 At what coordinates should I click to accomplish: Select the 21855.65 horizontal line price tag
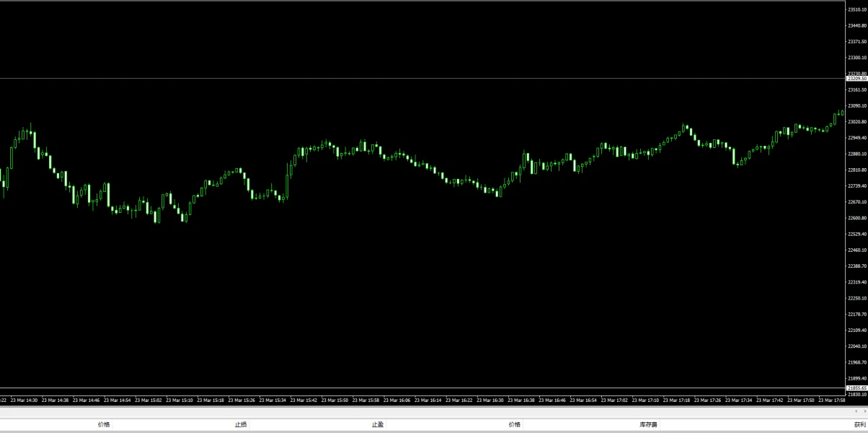point(856,388)
